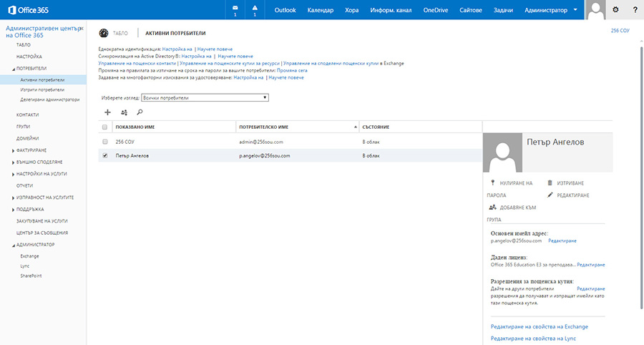Open ЦЕНТЪР ЗА СЪОБЩЕНИЯ in sidebar
The image size is (644, 345).
pos(42,233)
